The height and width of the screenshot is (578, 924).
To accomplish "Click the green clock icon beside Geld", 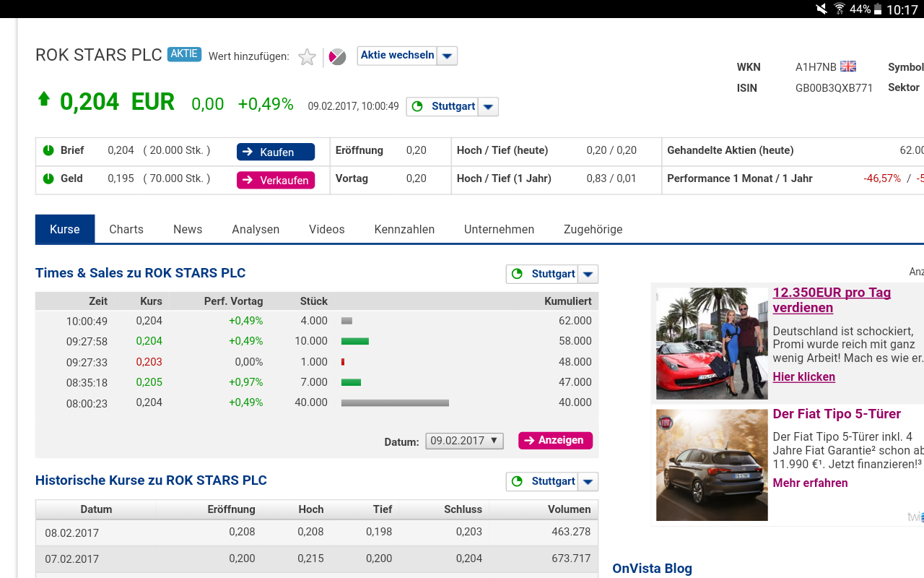I will (48, 178).
